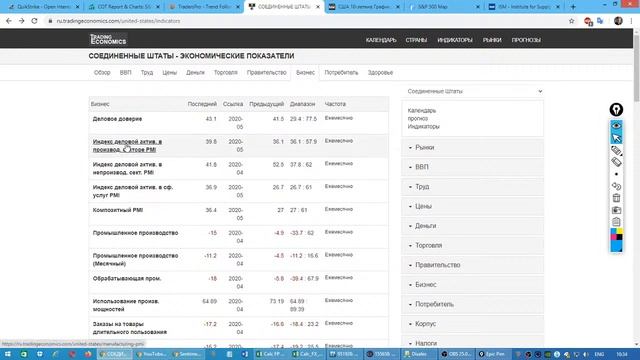640x360 pixels.
Task: Open the Обрабатывающая пром. indicator link
Action: point(127,278)
